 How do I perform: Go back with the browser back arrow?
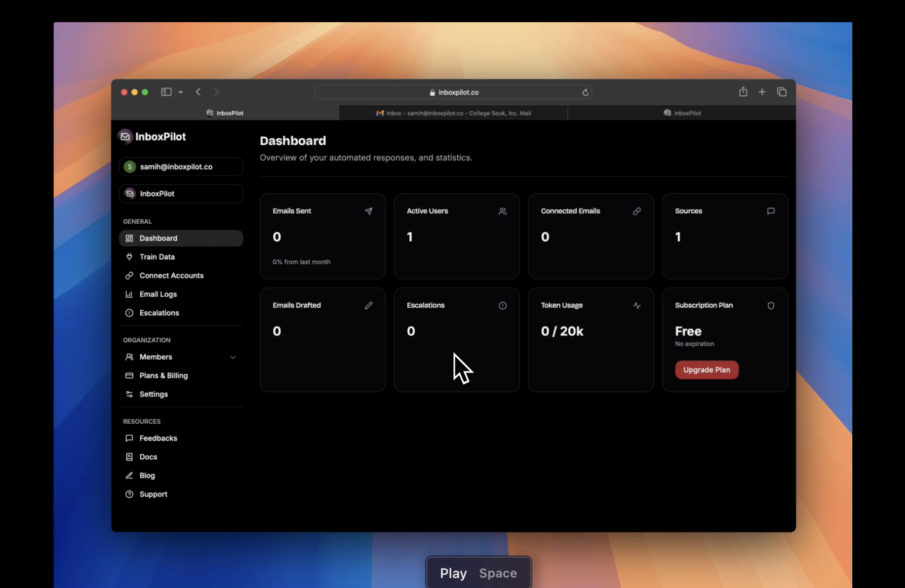pyautogui.click(x=198, y=92)
